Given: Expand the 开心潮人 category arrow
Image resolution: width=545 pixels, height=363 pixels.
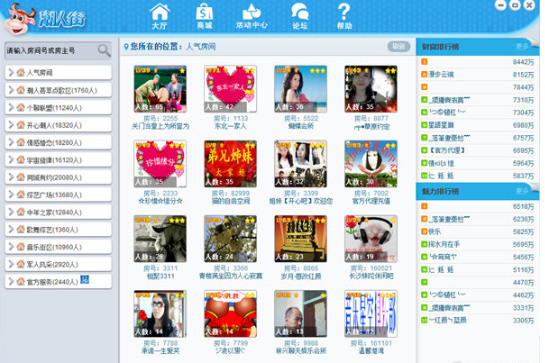Looking at the screenshot, I should pos(11,125).
